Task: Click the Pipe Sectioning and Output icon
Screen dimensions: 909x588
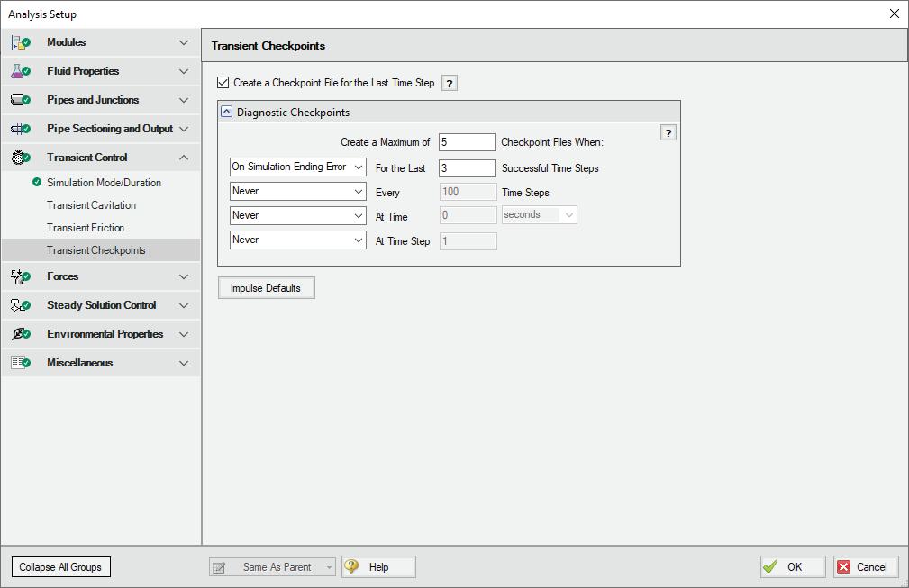Action: (21, 129)
